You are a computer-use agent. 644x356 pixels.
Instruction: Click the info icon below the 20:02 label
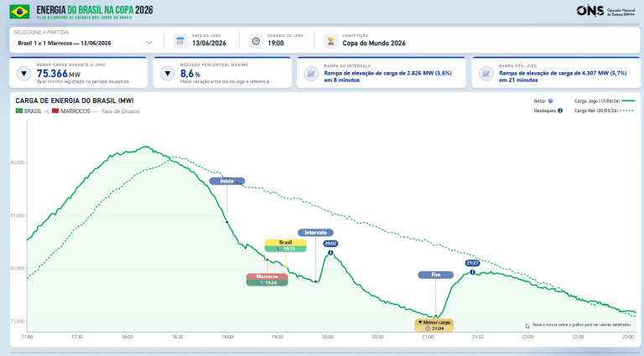click(330, 253)
